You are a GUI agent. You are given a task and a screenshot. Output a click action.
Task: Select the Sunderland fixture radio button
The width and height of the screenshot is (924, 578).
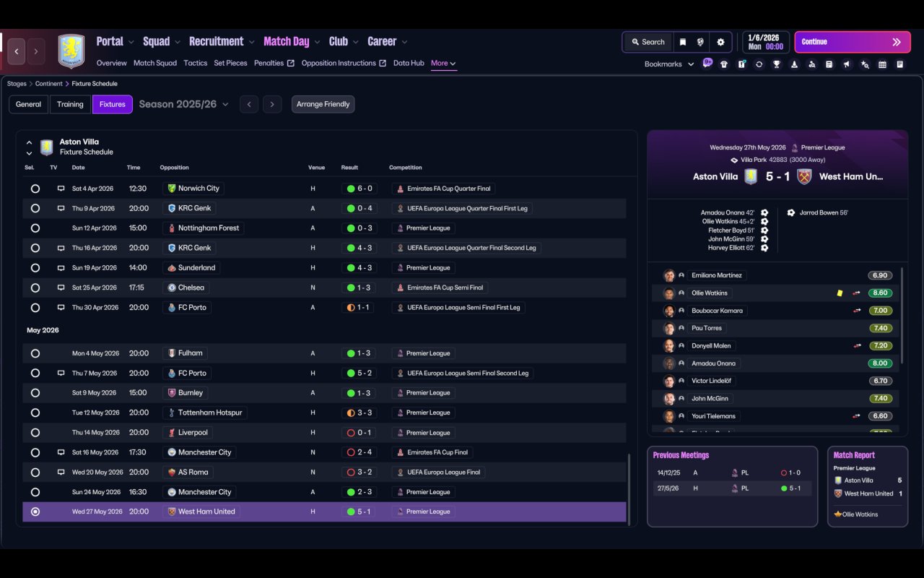coord(35,268)
